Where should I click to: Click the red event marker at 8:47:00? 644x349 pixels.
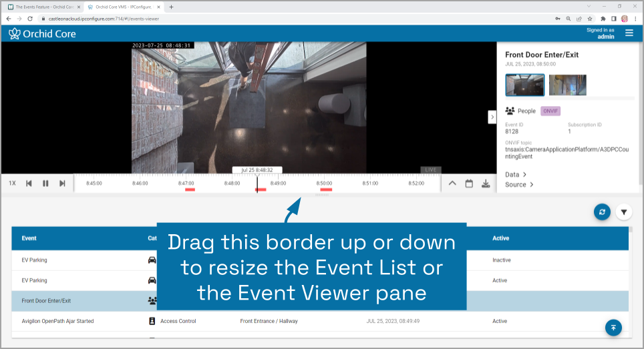(190, 190)
